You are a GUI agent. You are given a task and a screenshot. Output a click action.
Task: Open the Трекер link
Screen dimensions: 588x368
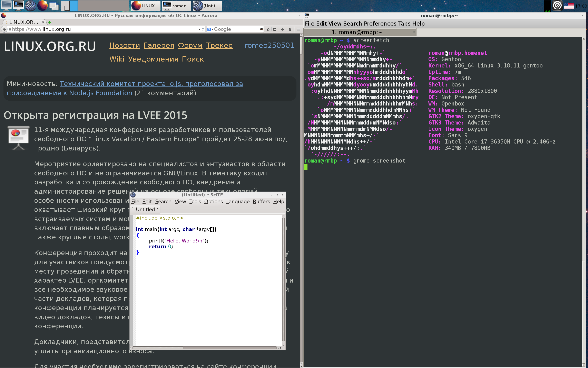pos(219,45)
